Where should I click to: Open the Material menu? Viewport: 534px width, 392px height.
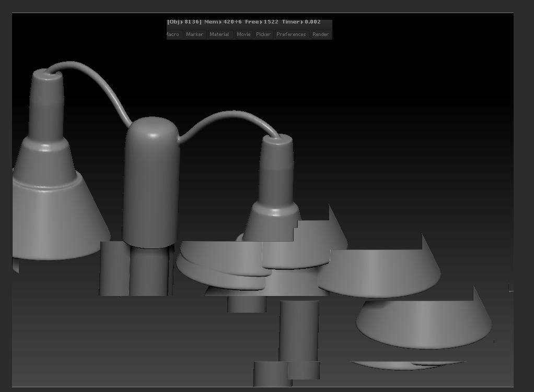point(219,34)
